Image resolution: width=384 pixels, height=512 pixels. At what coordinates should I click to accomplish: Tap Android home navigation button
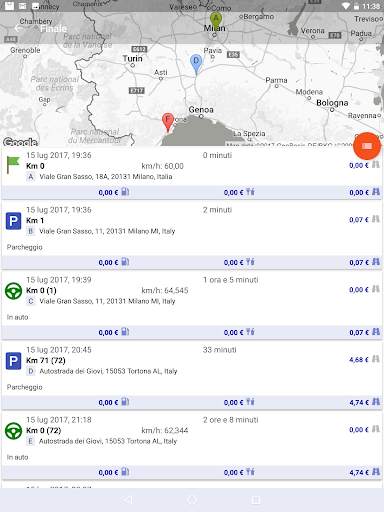point(192,500)
